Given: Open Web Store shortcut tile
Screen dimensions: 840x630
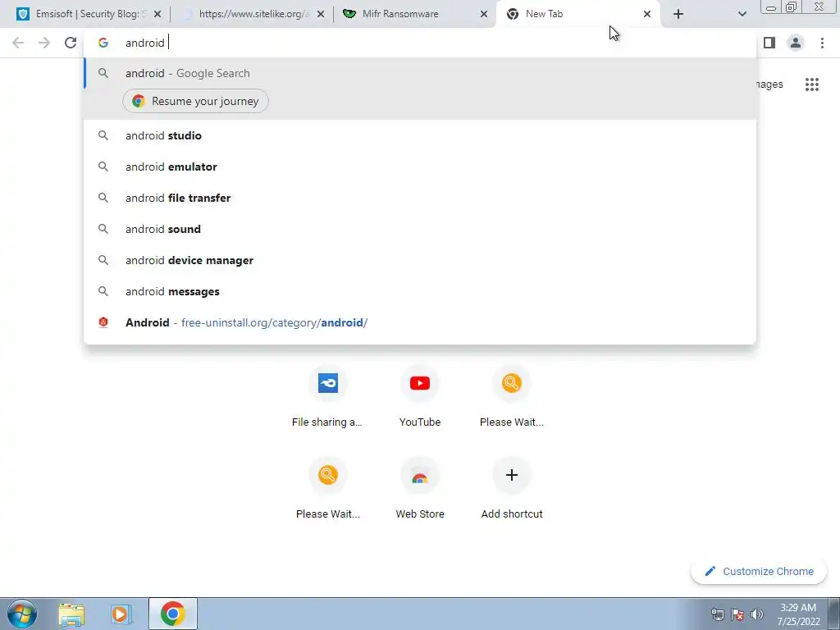Looking at the screenshot, I should coord(419,489).
